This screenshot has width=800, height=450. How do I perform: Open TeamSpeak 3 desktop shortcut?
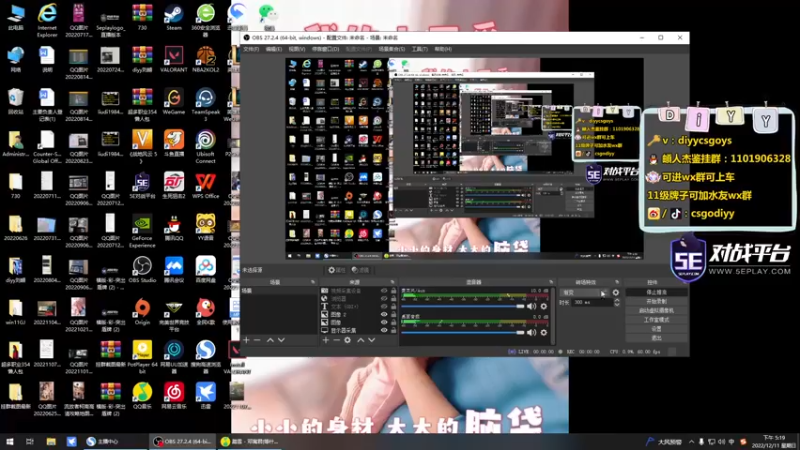pyautogui.click(x=206, y=105)
